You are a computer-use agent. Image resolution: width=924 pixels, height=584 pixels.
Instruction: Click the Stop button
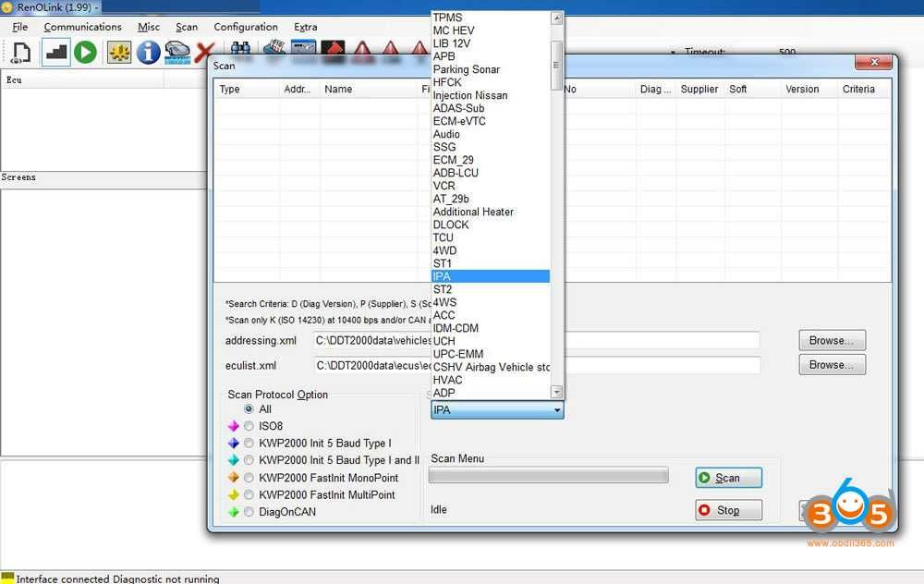[728, 510]
